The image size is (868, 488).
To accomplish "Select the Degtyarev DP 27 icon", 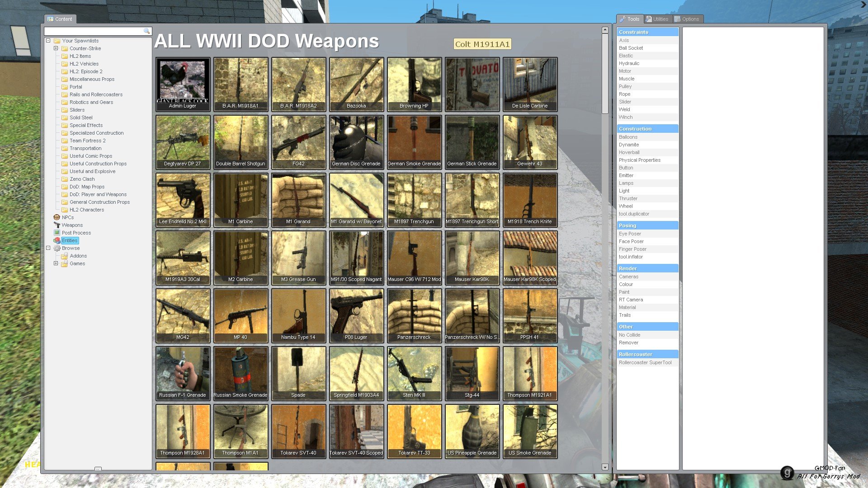I will (x=183, y=142).
